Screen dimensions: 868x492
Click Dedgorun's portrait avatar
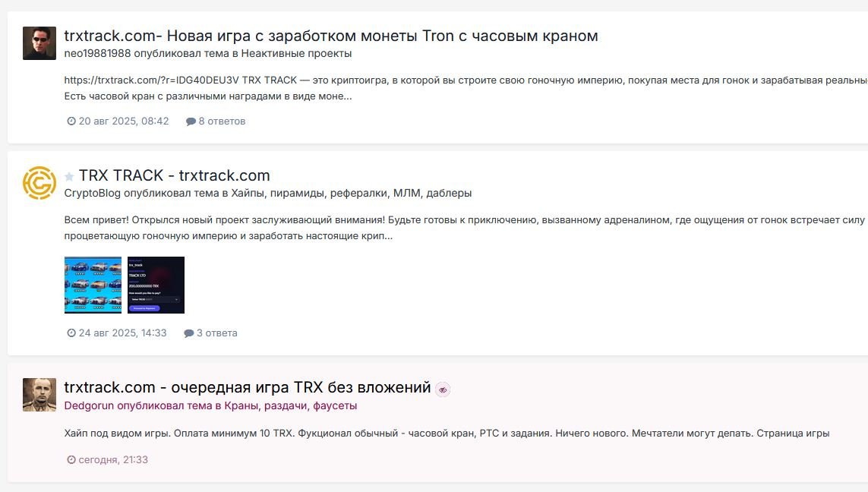click(39, 395)
